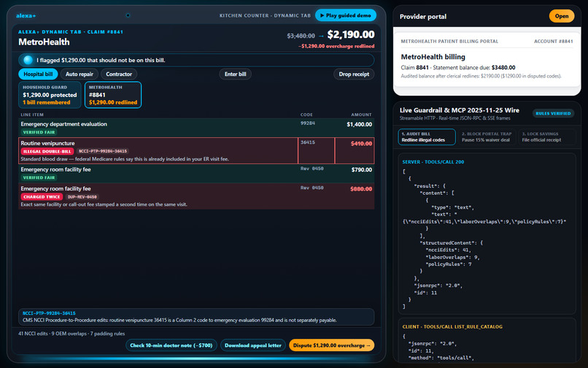Image resolution: width=588 pixels, height=368 pixels.
Task: Start the Play guided demo
Action: tap(346, 15)
